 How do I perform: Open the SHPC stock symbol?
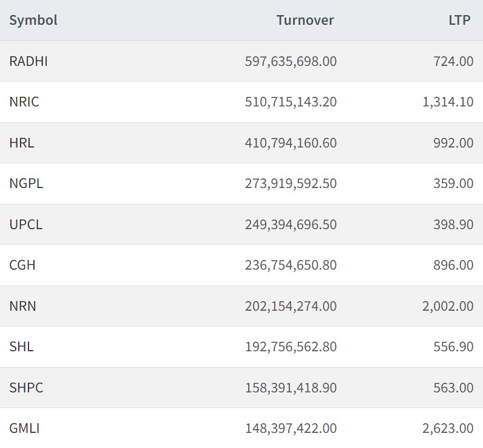click(26, 388)
